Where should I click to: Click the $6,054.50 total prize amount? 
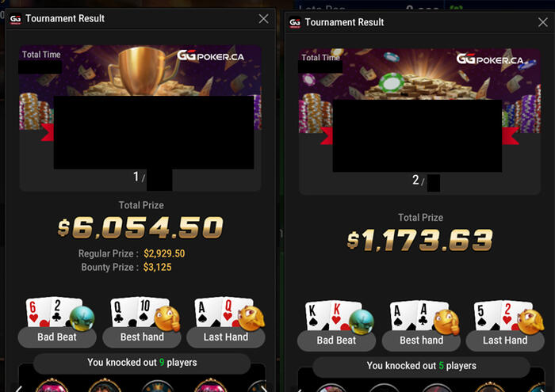[140, 227]
